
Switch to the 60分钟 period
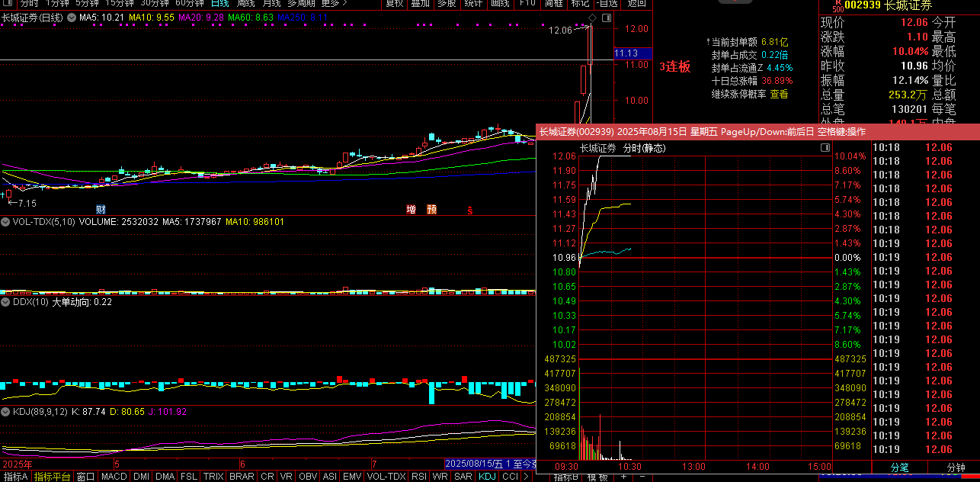(189, 3)
